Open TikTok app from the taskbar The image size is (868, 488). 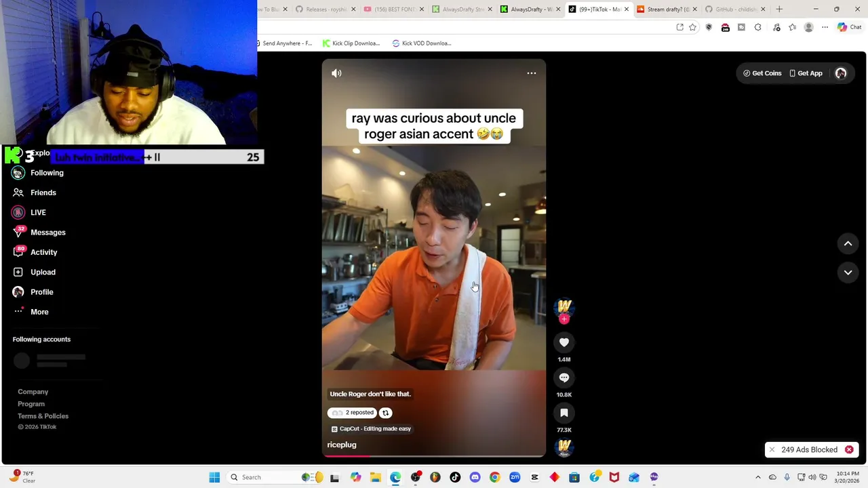tap(455, 477)
